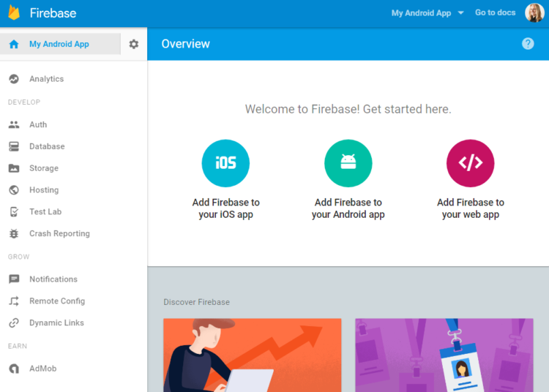Open the purple ID badge card
Viewport: 549px width, 392px height.
coord(444,355)
